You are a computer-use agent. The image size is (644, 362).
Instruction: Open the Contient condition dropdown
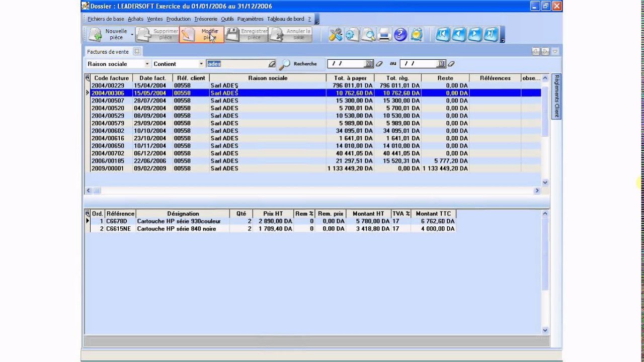coord(201,64)
